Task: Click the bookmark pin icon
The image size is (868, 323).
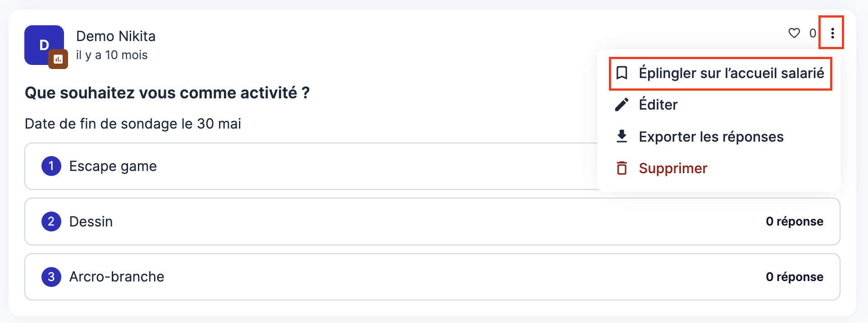Action: coord(622,73)
